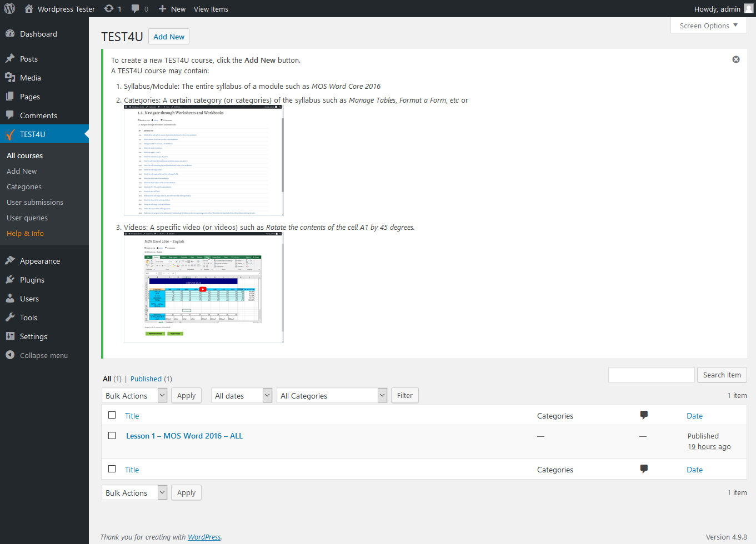
Task: Click the Tools wrench icon
Action: point(10,317)
